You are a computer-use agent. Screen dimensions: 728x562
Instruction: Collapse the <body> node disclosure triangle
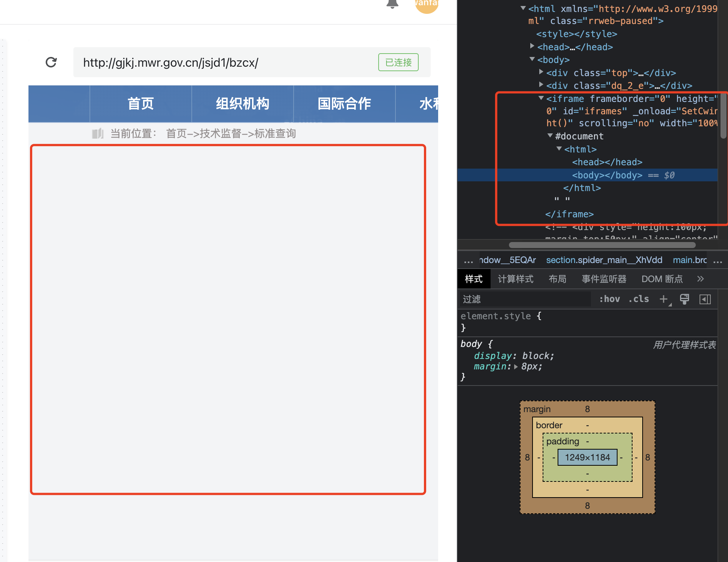(x=532, y=59)
